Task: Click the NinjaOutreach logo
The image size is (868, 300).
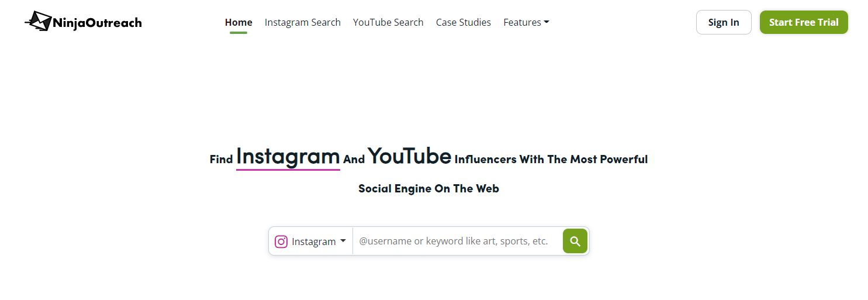Action: 83,22
